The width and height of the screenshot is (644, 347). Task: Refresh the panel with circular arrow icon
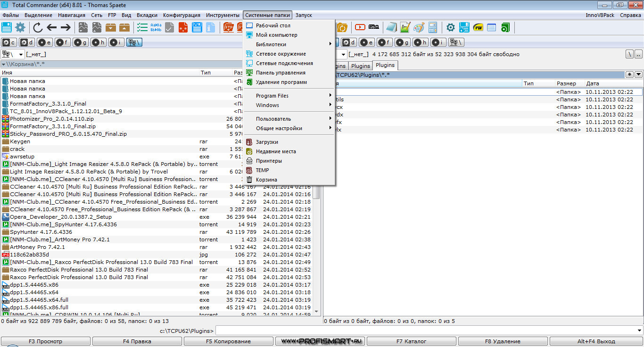pos(38,27)
